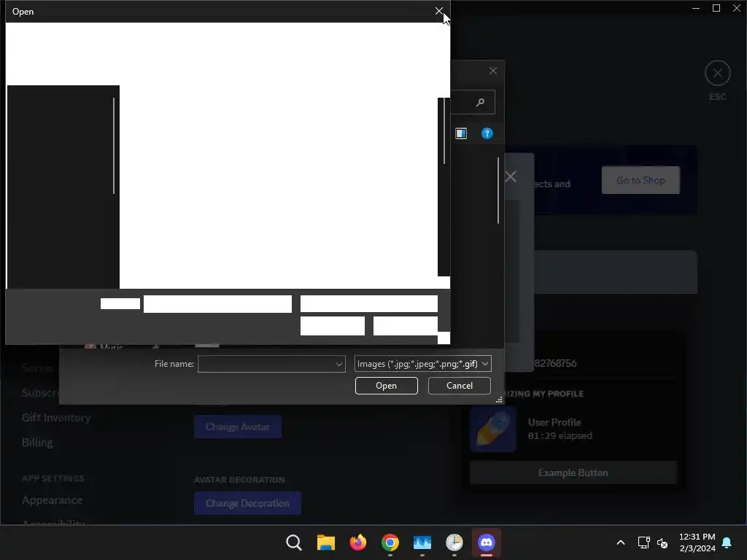747x560 pixels.
Task: Maximize the Discord window
Action: (716, 8)
